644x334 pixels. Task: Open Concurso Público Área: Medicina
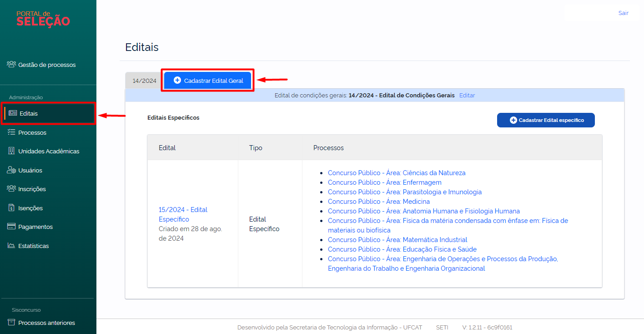(x=379, y=202)
